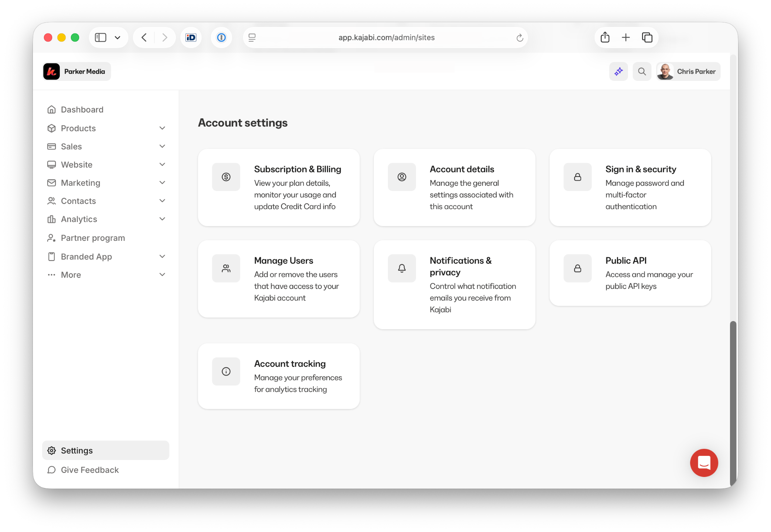Open Partner program menu item
Viewport: 771px width, 532px height.
pyautogui.click(x=93, y=238)
